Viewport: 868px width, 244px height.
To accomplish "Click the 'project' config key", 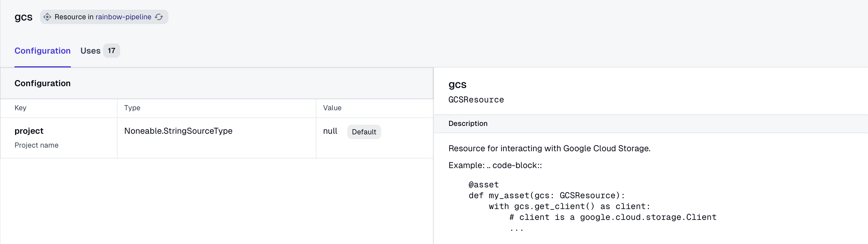I will pos(29,131).
